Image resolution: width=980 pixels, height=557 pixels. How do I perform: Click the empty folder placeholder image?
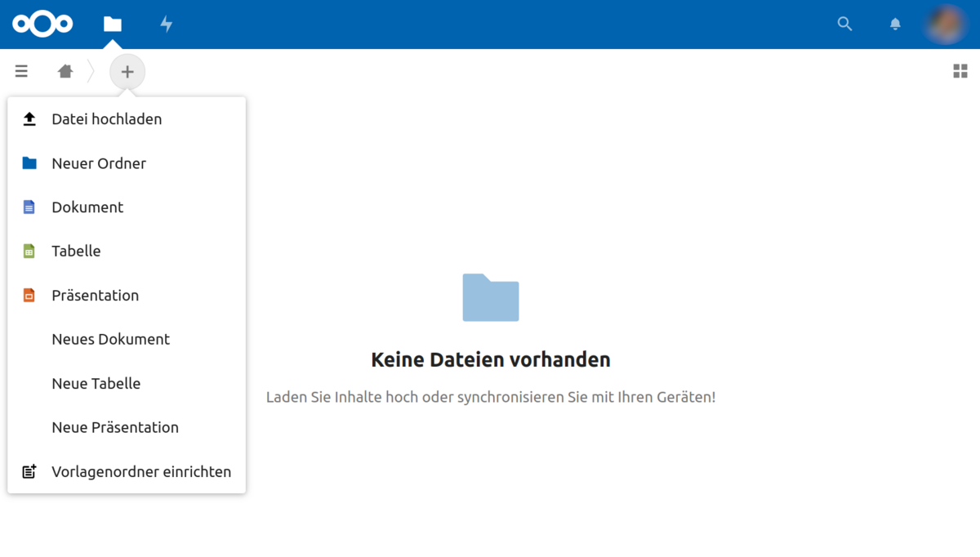491,297
